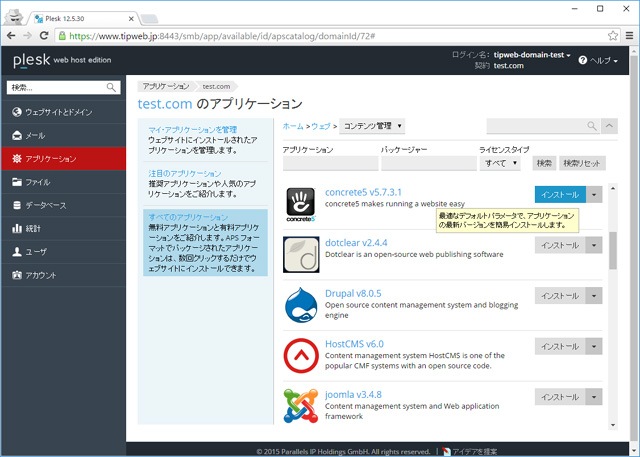Open HostCMS install options dropdown arrow
This screenshot has height=457, width=640.
[x=594, y=346]
